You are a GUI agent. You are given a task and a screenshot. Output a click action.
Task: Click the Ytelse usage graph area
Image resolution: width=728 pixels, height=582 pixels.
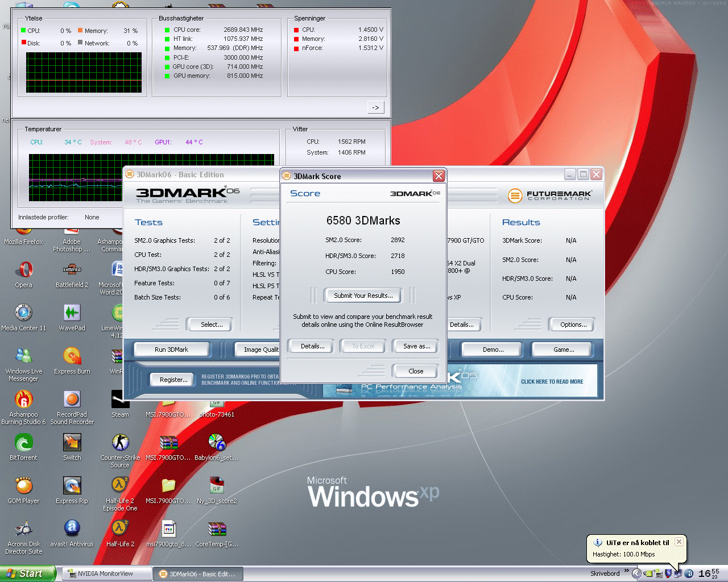[x=84, y=72]
